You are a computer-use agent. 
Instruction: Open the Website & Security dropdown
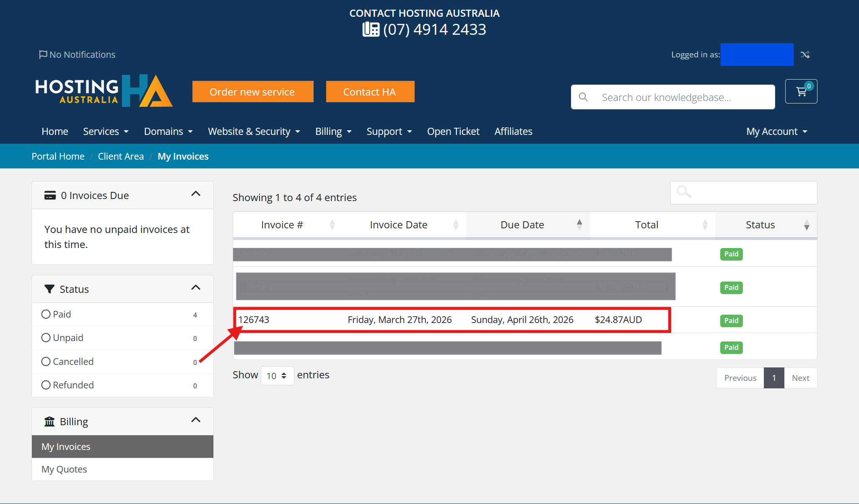click(254, 132)
